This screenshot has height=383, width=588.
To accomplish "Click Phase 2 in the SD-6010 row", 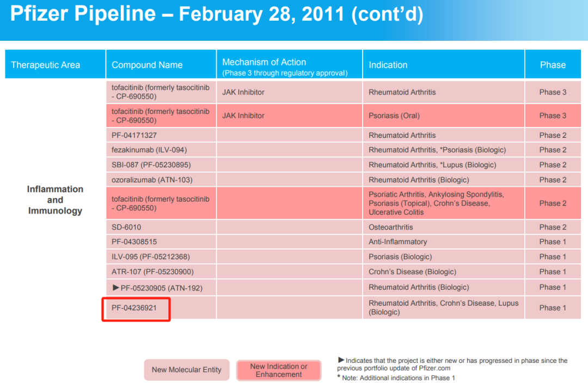I will coord(553,227).
